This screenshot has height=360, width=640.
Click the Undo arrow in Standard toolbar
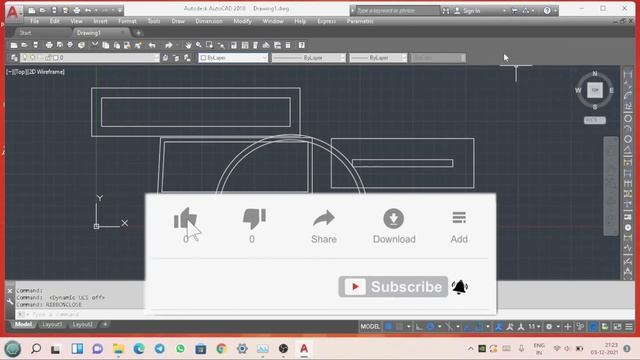point(152,45)
